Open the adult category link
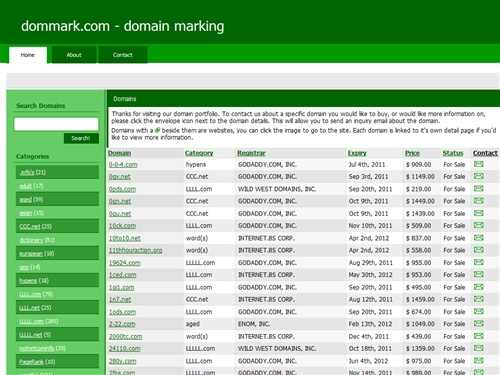Image resolution: width=500 pixels, height=375 pixels. coord(25,186)
